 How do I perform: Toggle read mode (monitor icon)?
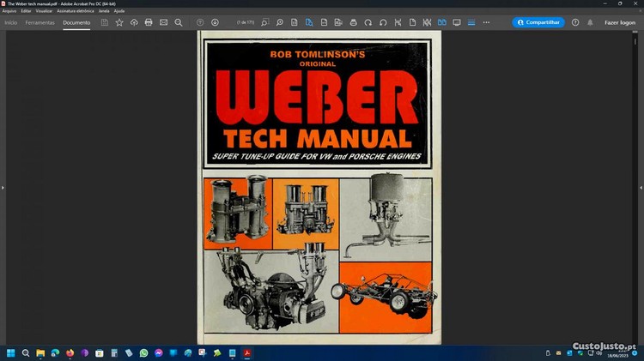457,22
